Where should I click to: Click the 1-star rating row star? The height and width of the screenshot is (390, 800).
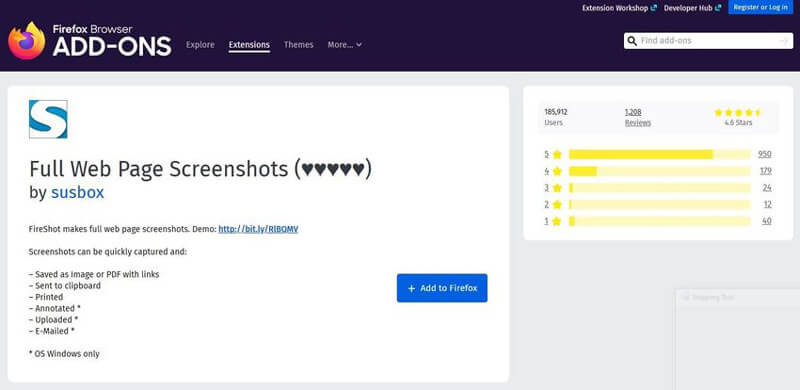(557, 221)
